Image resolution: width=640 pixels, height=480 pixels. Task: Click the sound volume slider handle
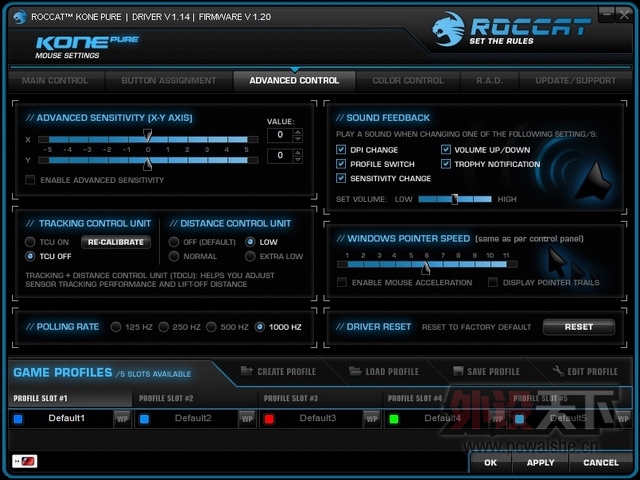[454, 199]
